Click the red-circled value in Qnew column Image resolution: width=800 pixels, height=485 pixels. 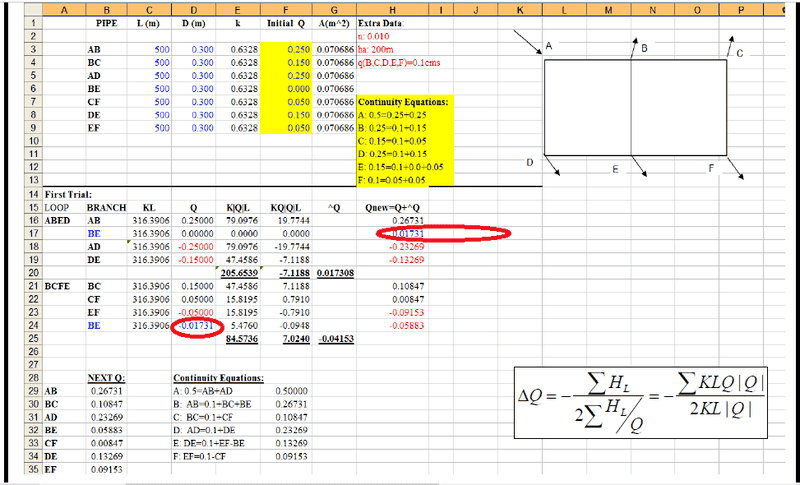pos(396,232)
